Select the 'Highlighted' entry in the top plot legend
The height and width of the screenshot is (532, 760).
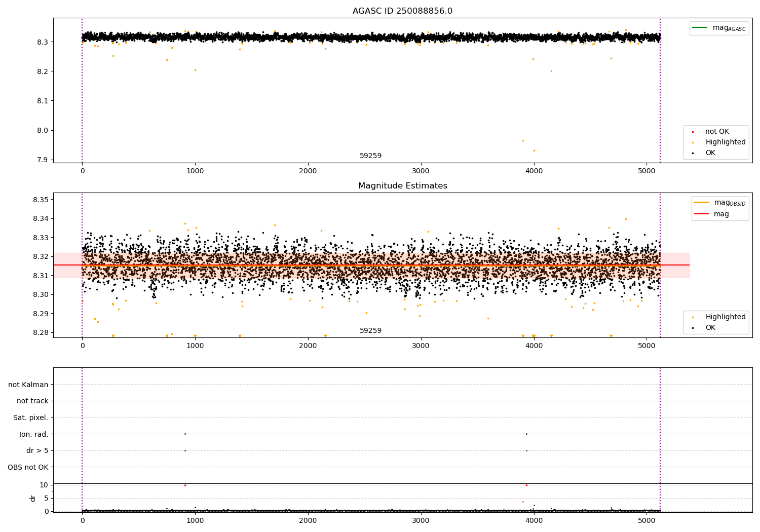pyautogui.click(x=725, y=142)
